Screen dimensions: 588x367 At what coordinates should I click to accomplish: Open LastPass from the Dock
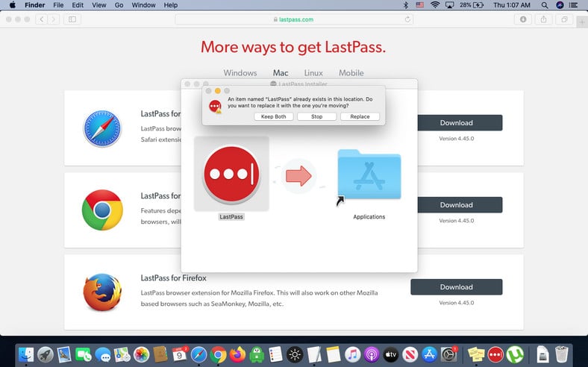(x=495, y=354)
